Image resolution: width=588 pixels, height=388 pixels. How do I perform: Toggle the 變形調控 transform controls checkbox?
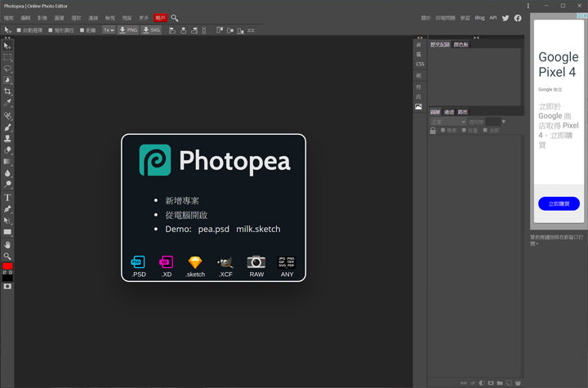click(51, 30)
